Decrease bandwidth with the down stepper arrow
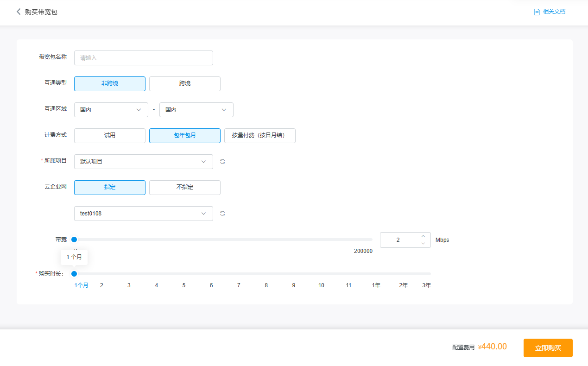The height and width of the screenshot is (366, 588). pyautogui.click(x=423, y=244)
